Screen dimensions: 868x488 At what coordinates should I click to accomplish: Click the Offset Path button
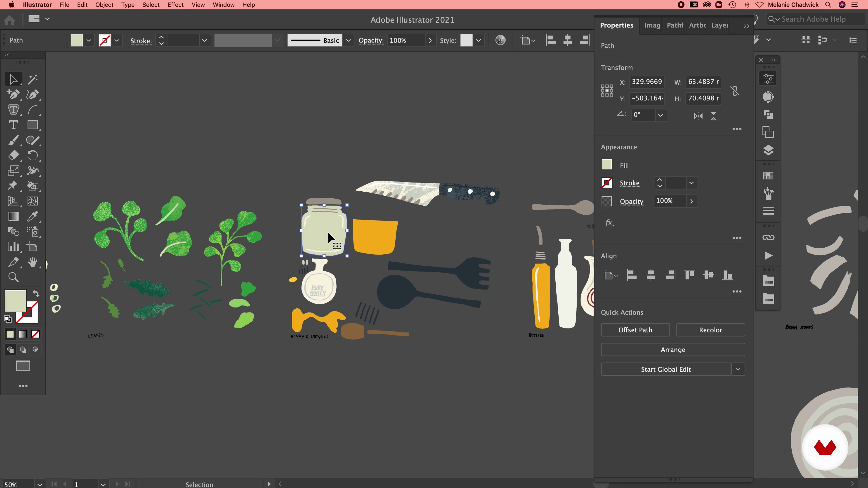[x=635, y=330]
